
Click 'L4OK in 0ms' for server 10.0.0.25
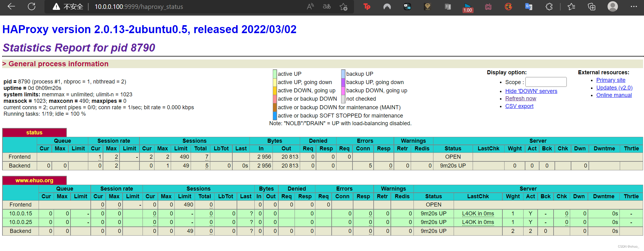click(x=478, y=222)
